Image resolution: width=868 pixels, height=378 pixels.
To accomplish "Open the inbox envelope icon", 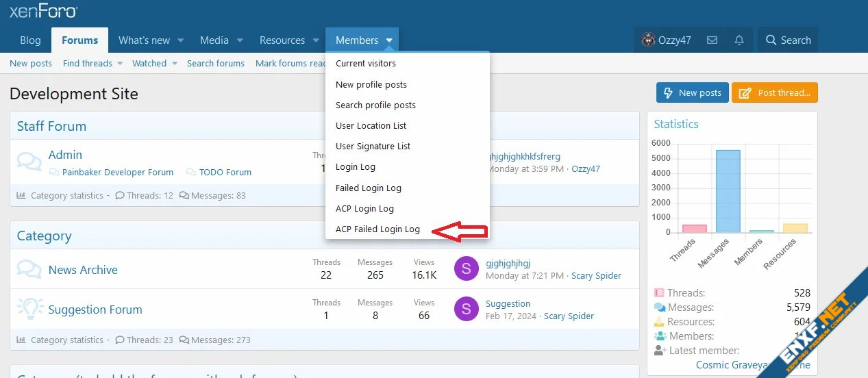I will coord(712,40).
